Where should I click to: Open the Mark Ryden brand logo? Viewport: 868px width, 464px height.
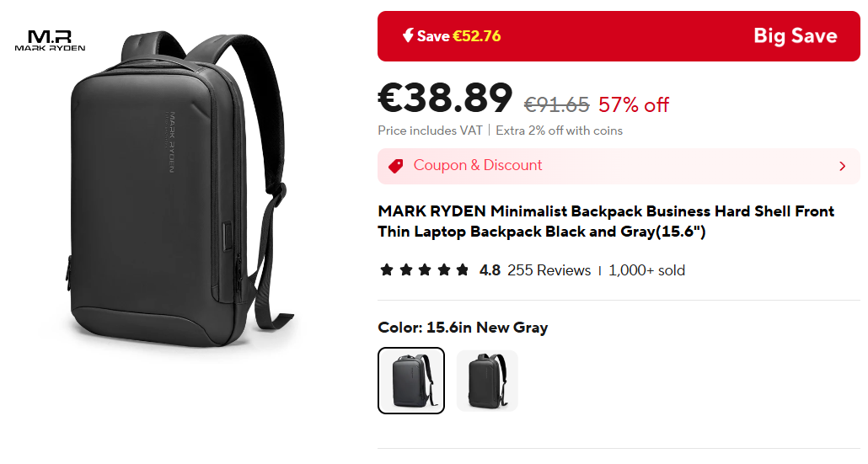tap(50, 41)
